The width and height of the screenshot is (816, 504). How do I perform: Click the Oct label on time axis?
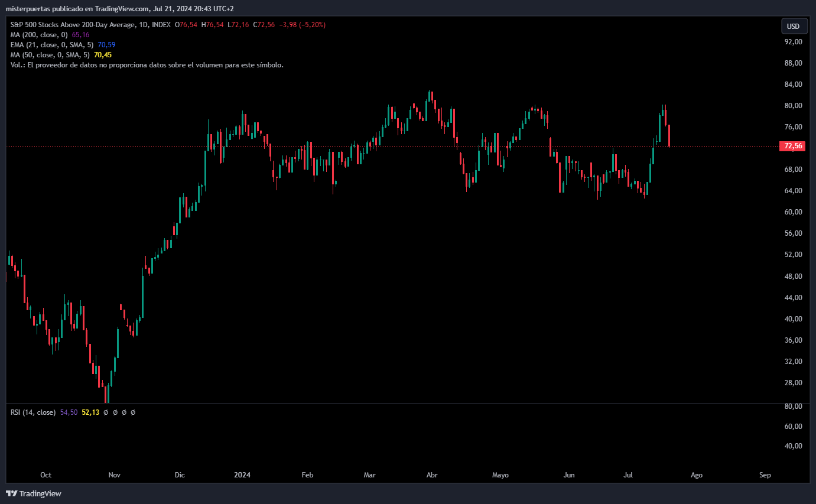(46, 475)
